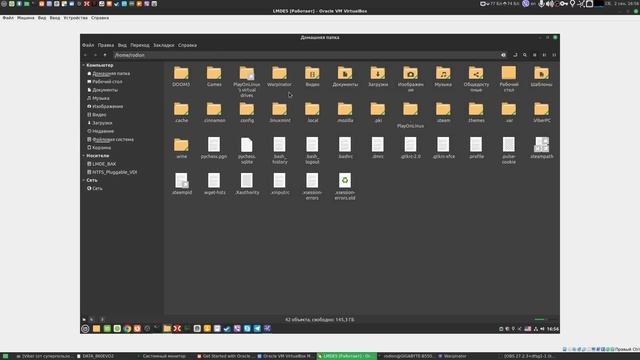This screenshot has width=640, height=360.
Task: Go up to the parent folder
Action: coord(105,55)
